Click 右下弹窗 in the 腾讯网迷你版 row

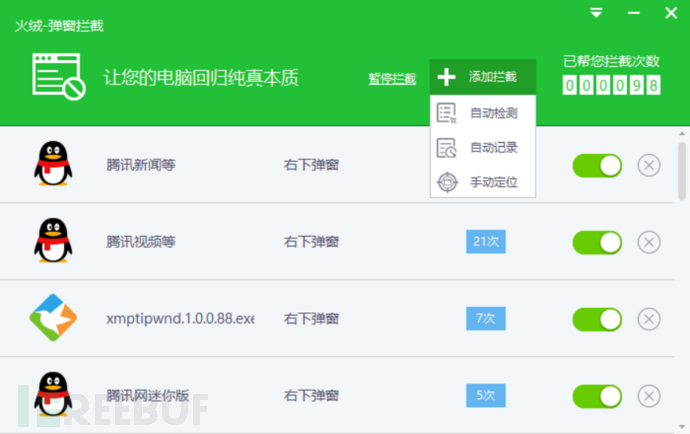coord(311,395)
